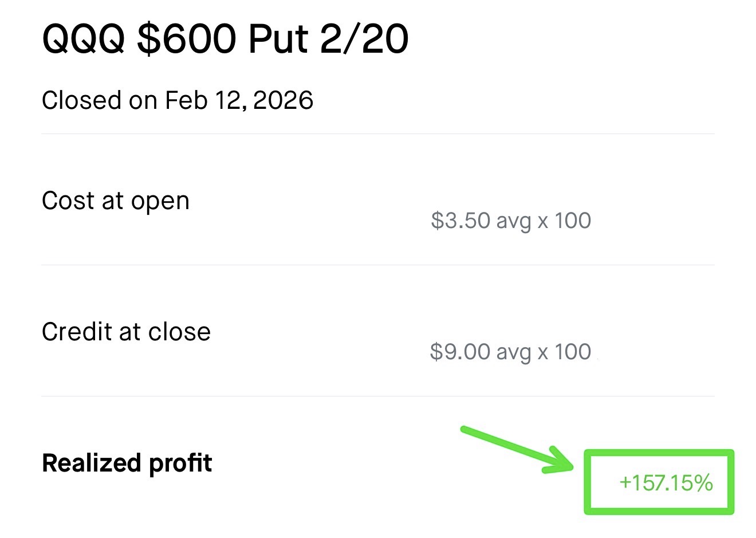This screenshot has width=756, height=538.
Task: Select the "Credit at close" label
Action: coord(126,332)
